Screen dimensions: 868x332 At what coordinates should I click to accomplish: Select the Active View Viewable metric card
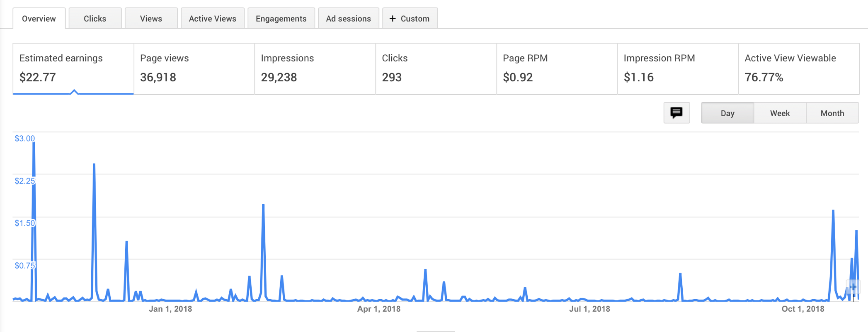(x=799, y=69)
